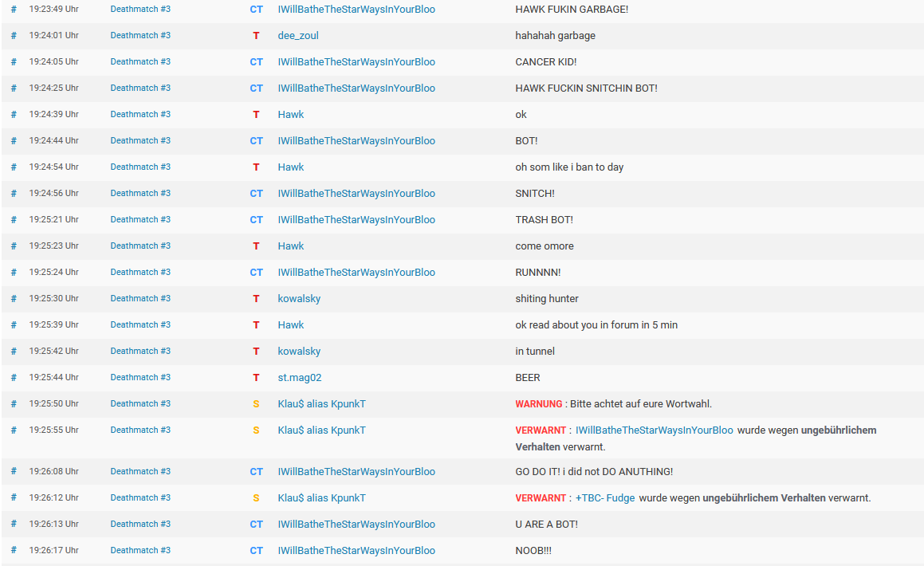Open Deathmatch #3 server link in the 19:25:39 row

140,325
